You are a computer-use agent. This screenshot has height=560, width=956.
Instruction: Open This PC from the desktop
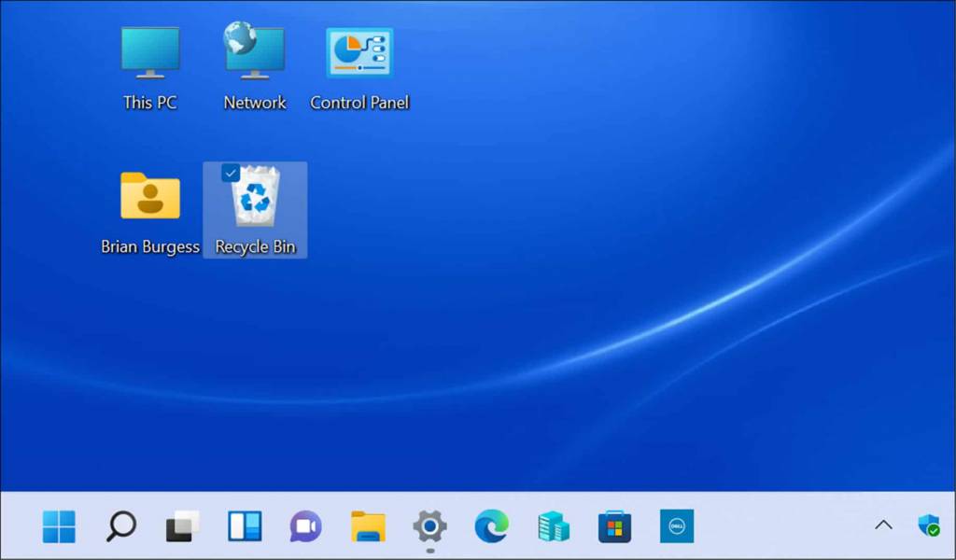click(x=149, y=51)
